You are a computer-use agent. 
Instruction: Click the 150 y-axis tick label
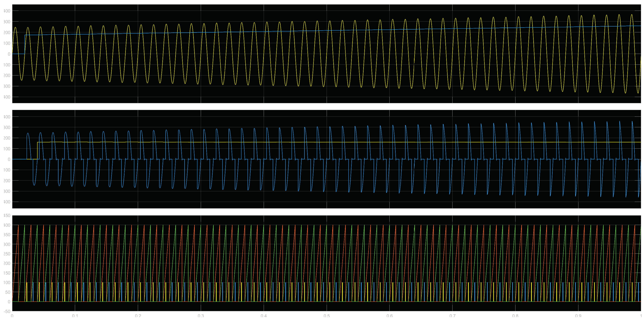point(7,273)
